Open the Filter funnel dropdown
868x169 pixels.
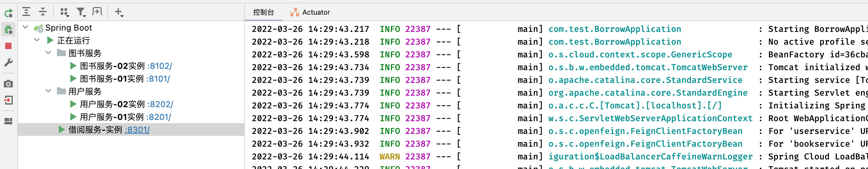[x=81, y=12]
